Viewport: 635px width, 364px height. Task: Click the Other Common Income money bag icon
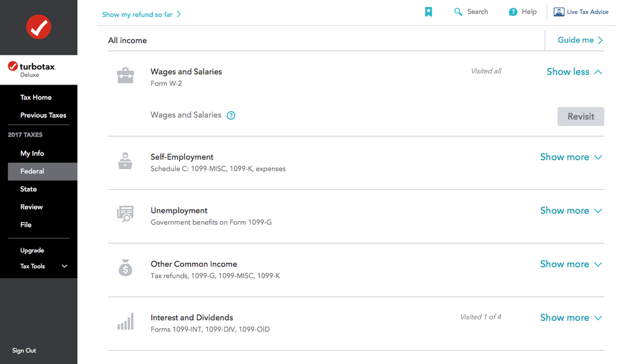(x=125, y=268)
